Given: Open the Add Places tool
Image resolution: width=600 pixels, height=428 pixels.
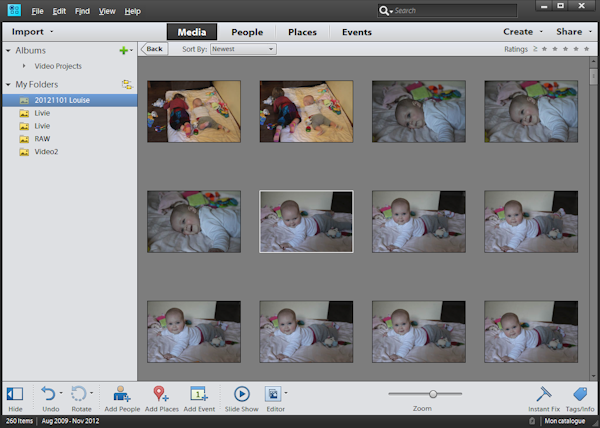Looking at the screenshot, I should pos(160,394).
